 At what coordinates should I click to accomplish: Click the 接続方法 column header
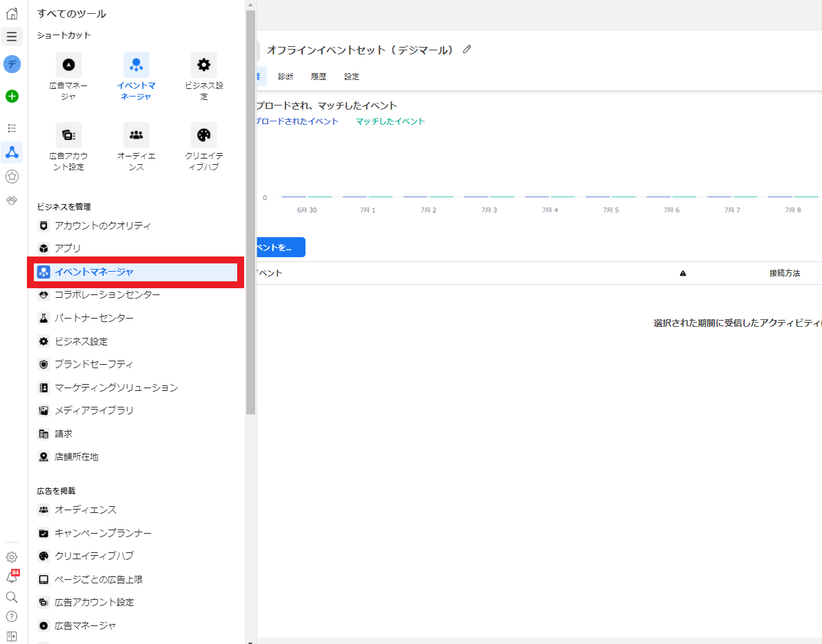click(784, 273)
